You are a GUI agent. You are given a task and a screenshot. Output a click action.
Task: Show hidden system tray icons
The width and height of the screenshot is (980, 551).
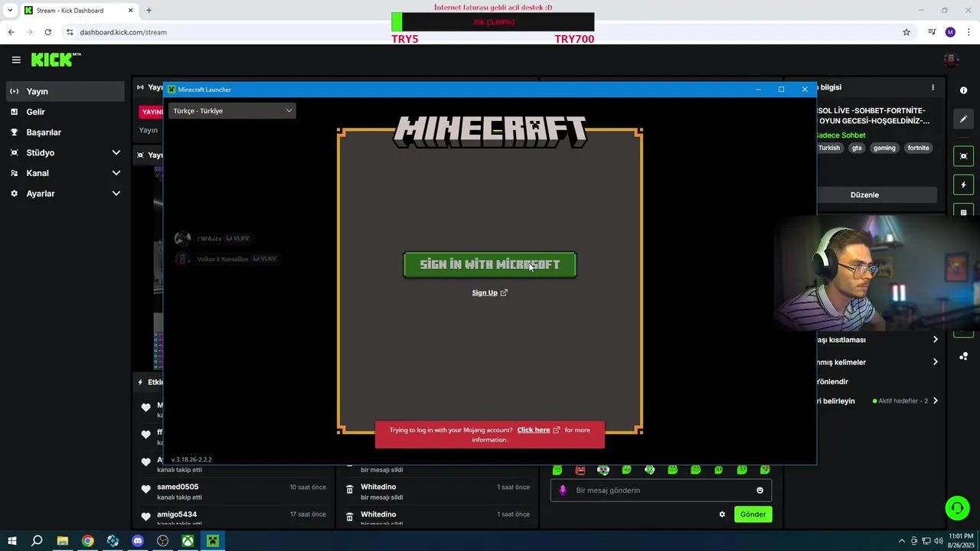point(902,541)
